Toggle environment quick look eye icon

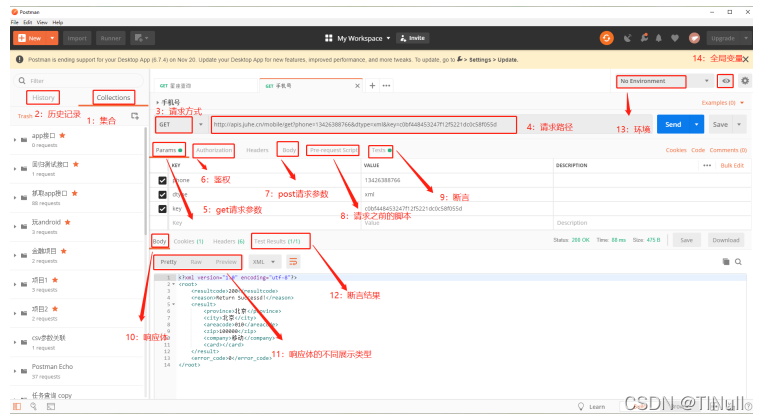[x=726, y=81]
